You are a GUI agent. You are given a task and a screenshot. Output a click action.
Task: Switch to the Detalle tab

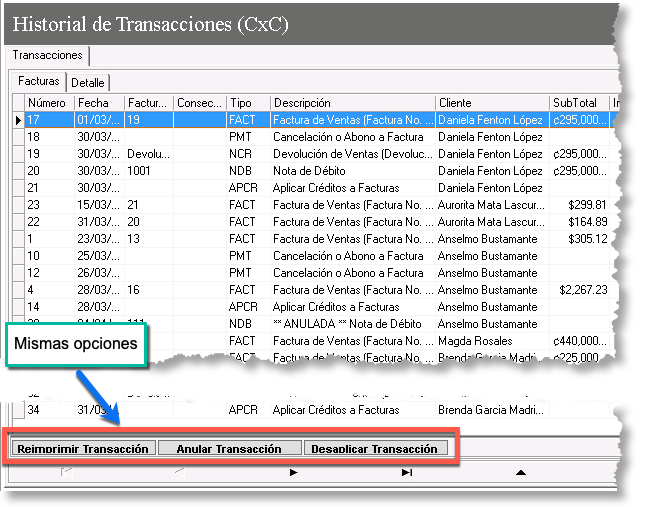(88, 83)
